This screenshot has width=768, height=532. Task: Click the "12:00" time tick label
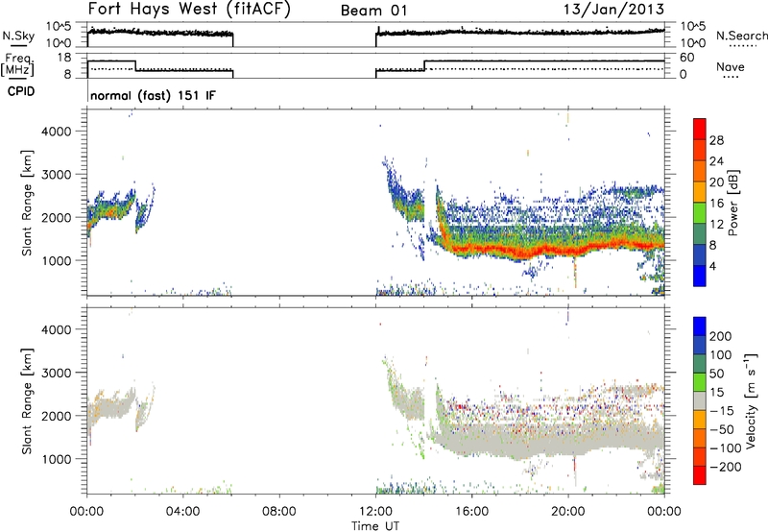point(375,512)
